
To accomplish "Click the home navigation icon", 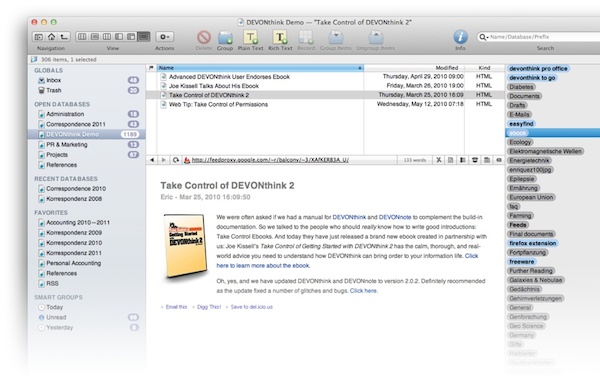I will (x=51, y=37).
